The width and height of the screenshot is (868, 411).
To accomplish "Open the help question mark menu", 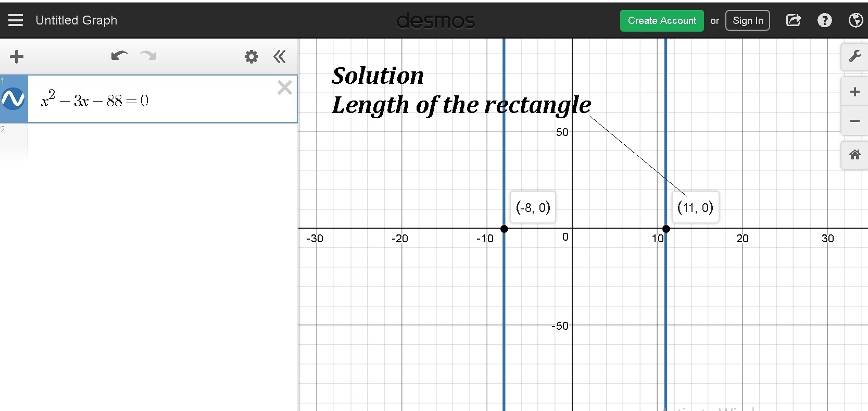I will point(825,20).
